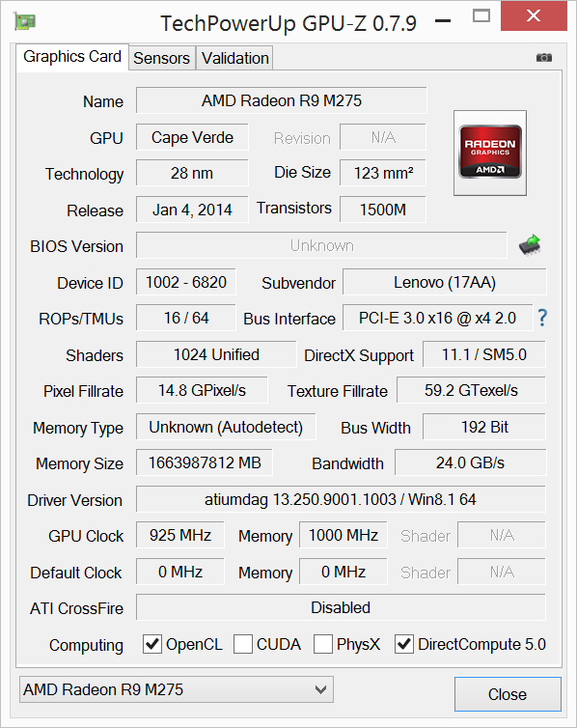Toggle the PhysX checkbox
The image size is (577, 728).
323,644
